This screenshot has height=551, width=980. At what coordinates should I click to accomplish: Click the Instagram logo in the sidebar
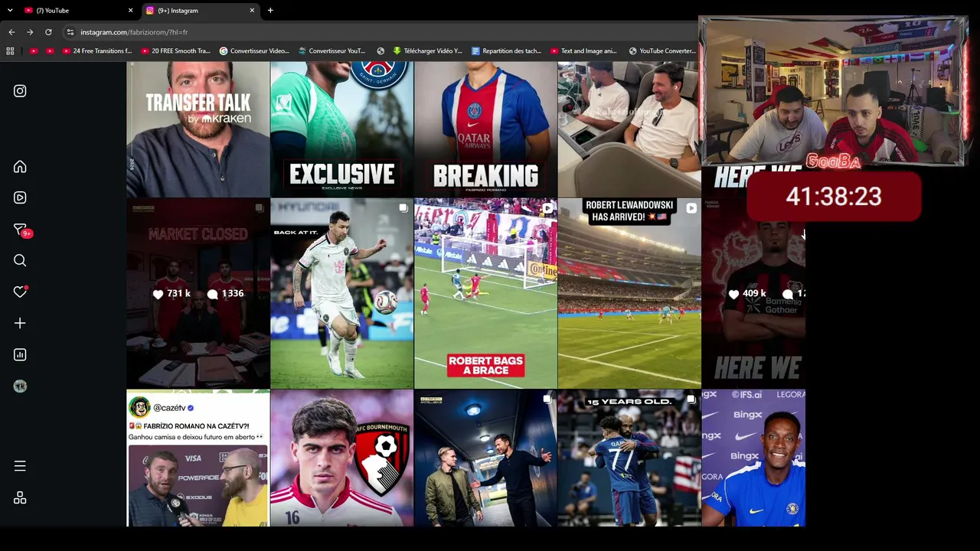pos(20,91)
